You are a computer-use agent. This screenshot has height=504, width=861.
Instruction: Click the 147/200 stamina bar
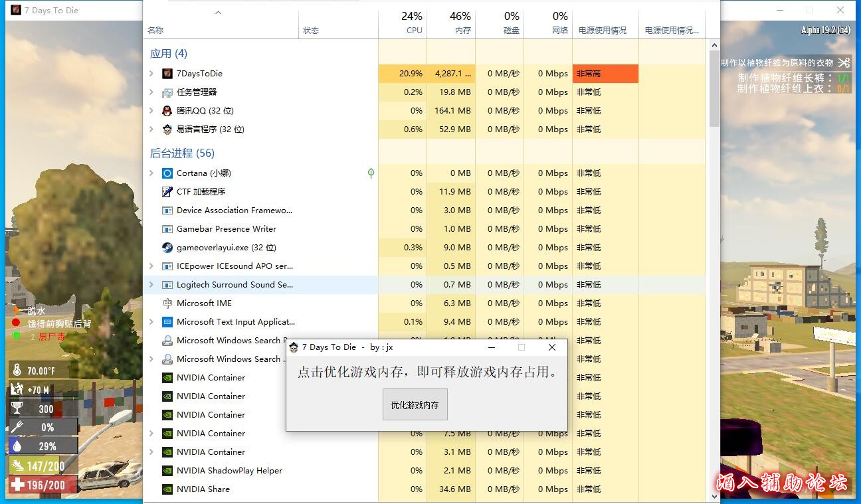[43, 466]
